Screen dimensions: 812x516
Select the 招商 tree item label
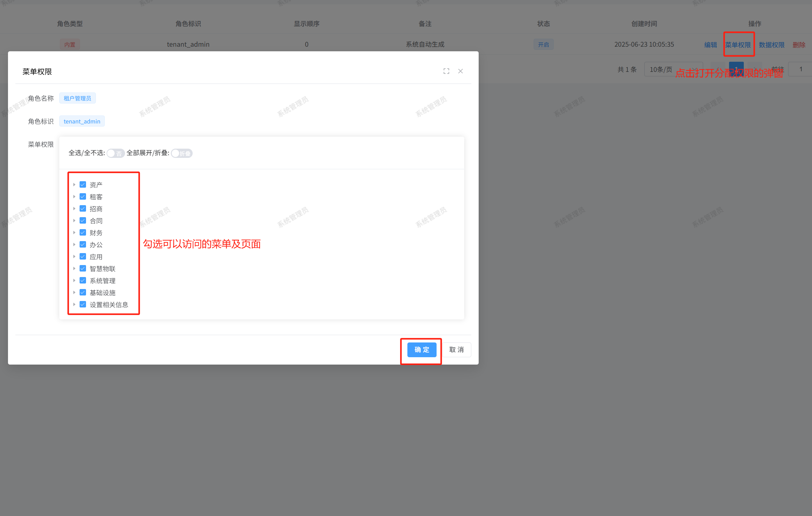[96, 209]
